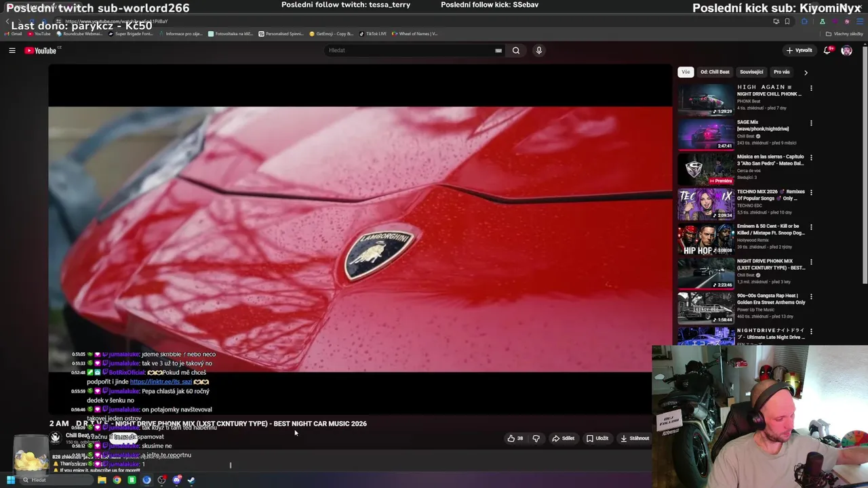Click the 'Stáhnout' download button
The image size is (868, 488).
635,439
